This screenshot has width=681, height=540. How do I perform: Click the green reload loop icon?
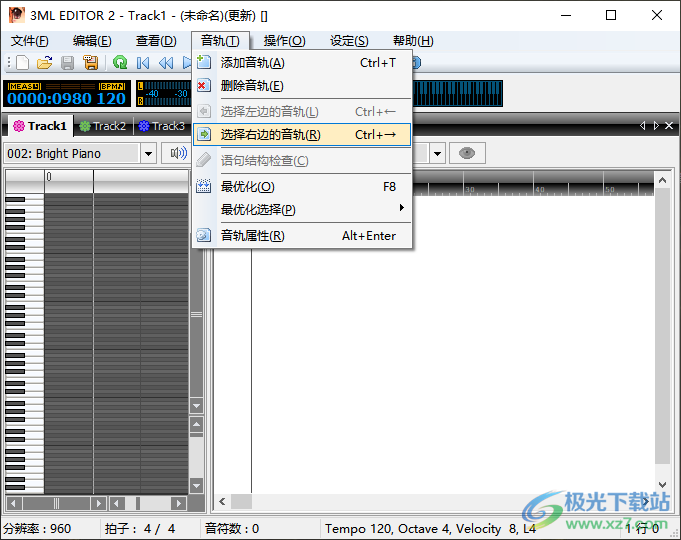(x=119, y=63)
